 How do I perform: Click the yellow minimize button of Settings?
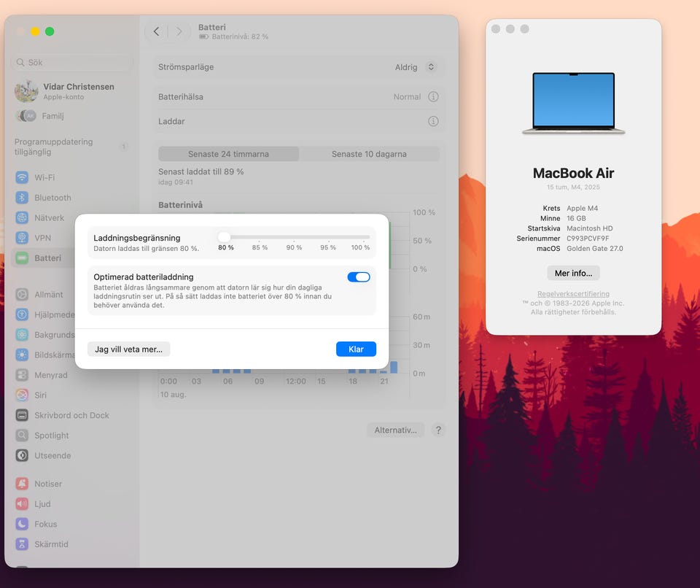[x=35, y=31]
